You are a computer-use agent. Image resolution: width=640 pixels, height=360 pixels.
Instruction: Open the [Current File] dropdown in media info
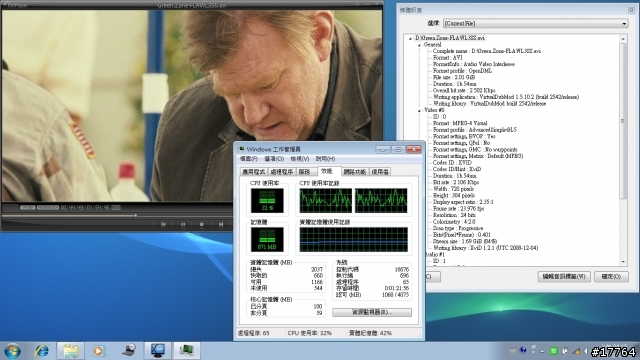pyautogui.click(x=536, y=24)
